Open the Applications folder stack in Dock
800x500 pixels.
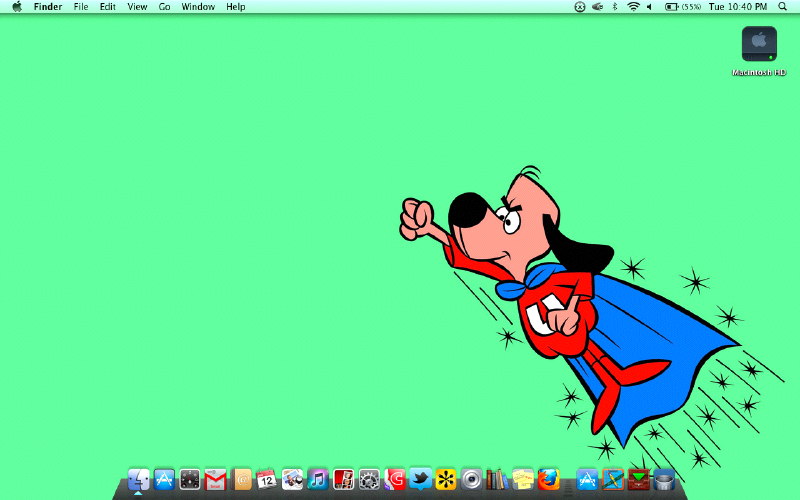click(x=587, y=480)
